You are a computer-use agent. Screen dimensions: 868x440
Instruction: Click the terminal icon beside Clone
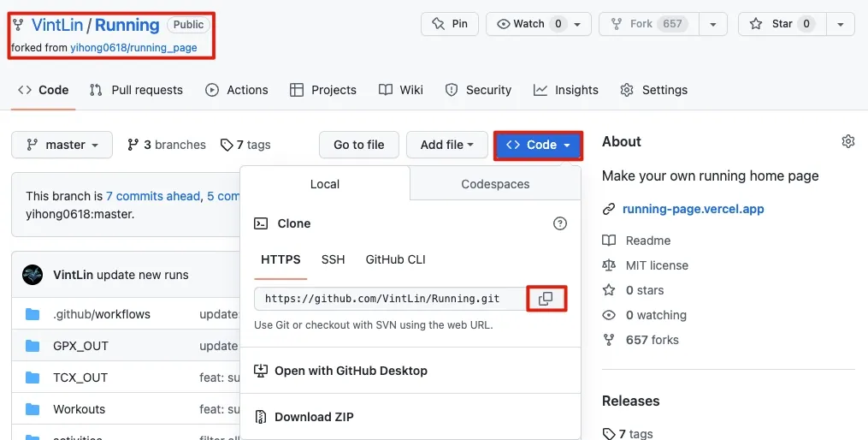260,223
